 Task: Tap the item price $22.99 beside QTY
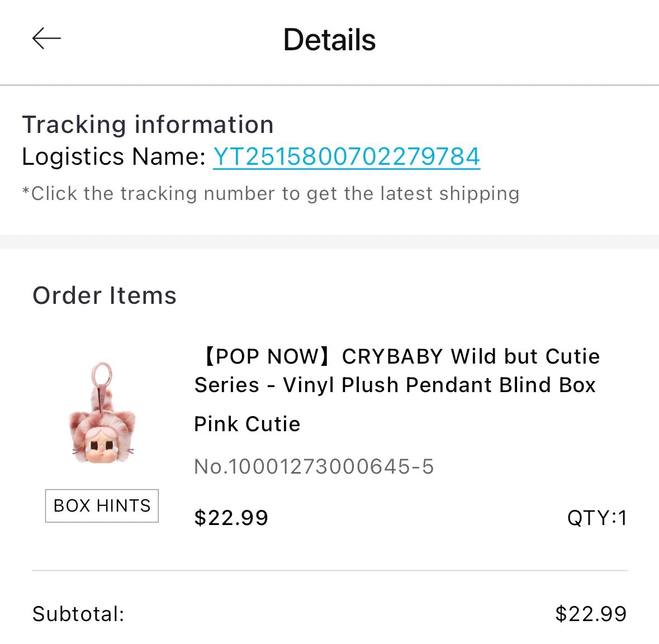tap(231, 518)
